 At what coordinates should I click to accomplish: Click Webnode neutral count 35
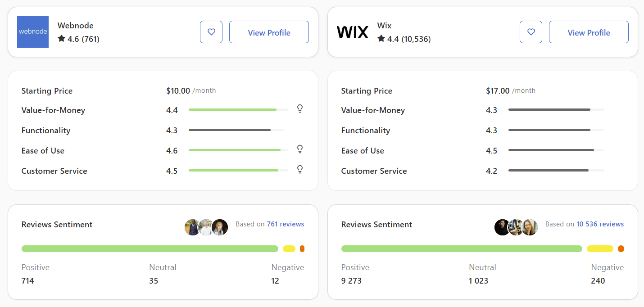[154, 281]
